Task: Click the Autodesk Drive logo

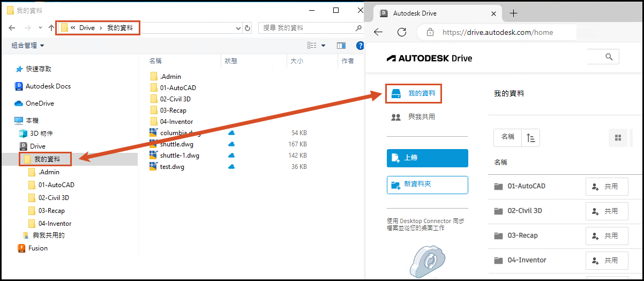Action: click(430, 58)
